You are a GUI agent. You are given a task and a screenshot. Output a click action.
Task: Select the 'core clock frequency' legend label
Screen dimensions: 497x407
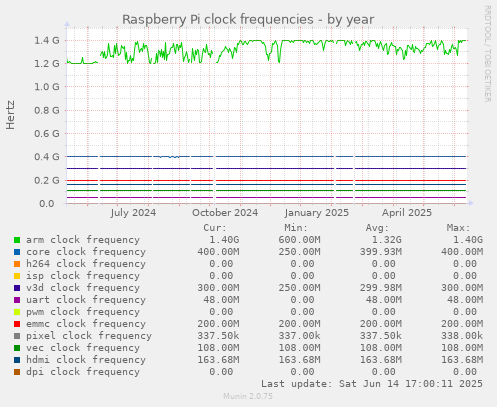point(86,252)
